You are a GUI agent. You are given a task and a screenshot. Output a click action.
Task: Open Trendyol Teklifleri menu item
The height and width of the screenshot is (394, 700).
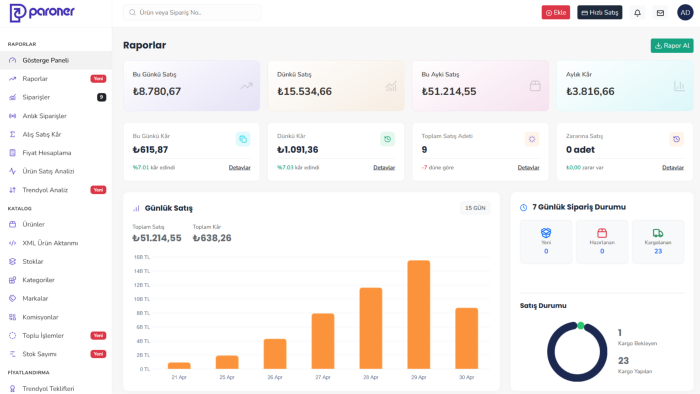tap(56, 389)
